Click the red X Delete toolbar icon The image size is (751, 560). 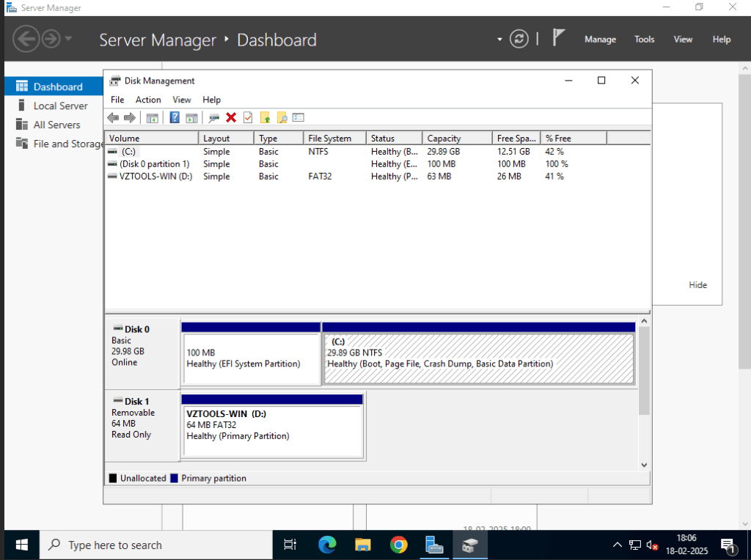pos(231,117)
